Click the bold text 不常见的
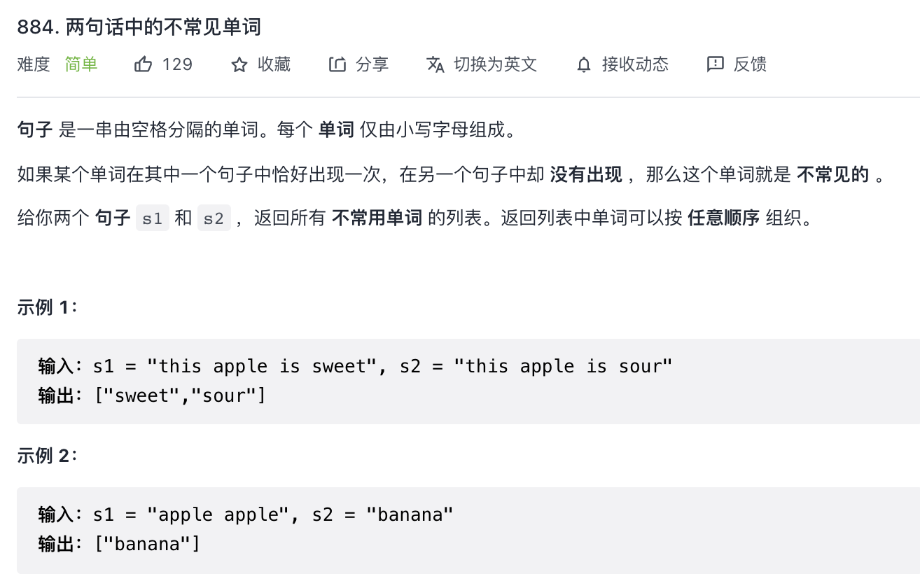The width and height of the screenshot is (920, 588). [x=832, y=175]
